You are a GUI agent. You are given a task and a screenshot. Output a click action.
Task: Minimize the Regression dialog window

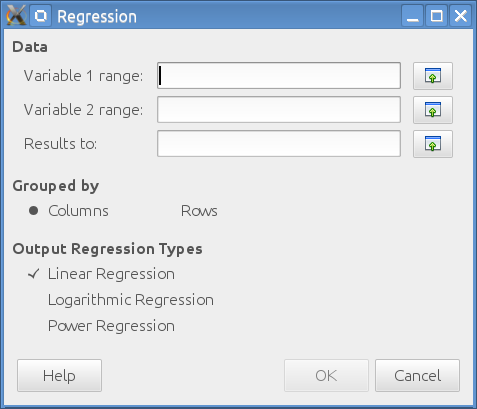point(413,16)
